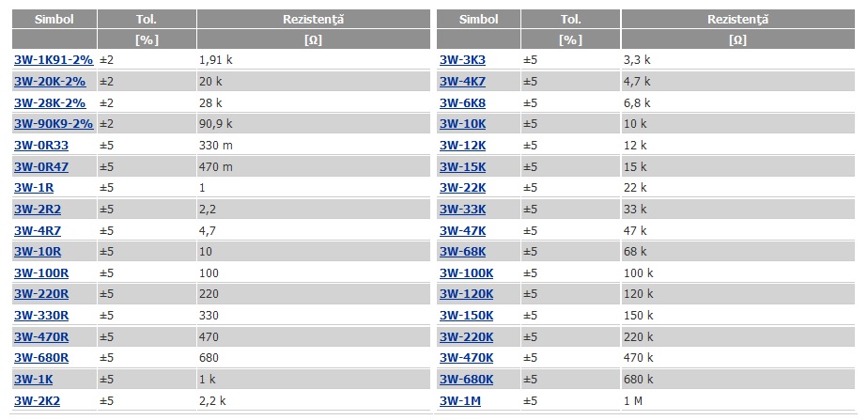This screenshot has height=420, width=868.
Task: Click the left table Simbol column header
Action: tap(54, 20)
